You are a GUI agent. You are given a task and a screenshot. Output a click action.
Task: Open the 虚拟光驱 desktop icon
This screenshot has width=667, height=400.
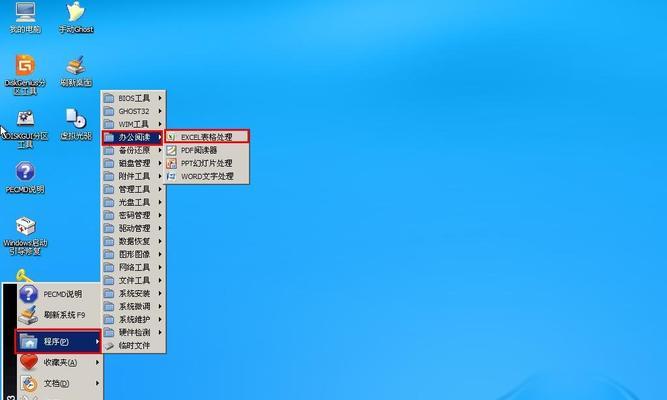[x=76, y=124]
